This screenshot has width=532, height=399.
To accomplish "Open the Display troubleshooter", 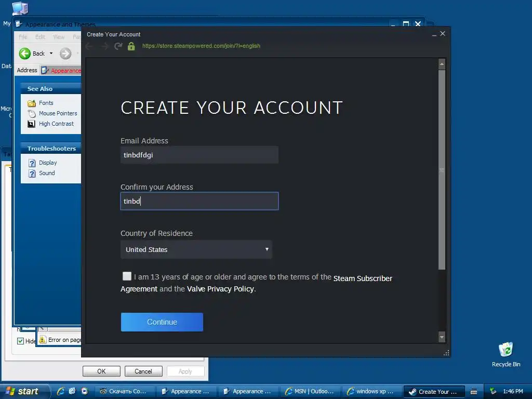I will 48,163.
